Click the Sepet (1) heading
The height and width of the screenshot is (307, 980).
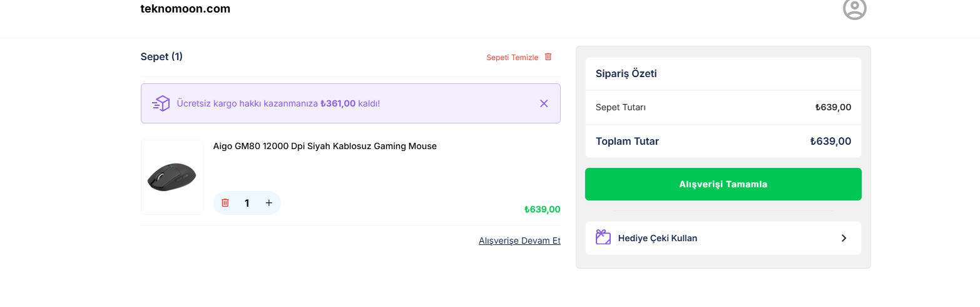(x=161, y=57)
